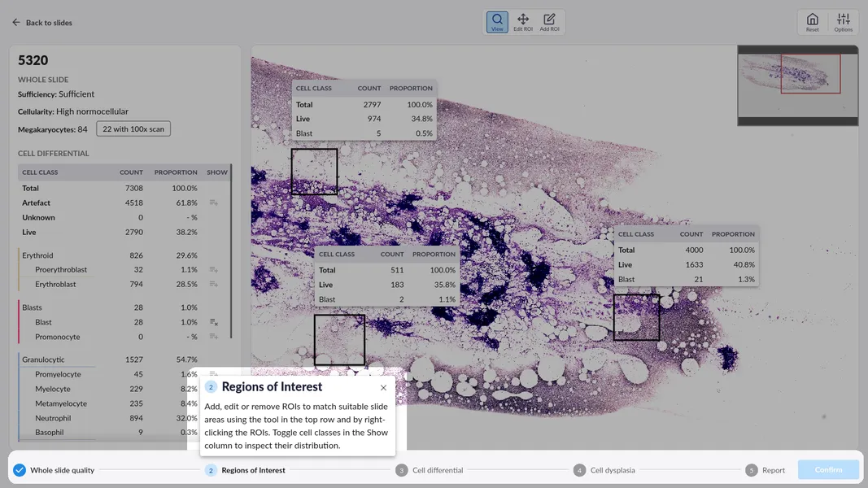868x488 pixels.
Task: Click the ROI box with 4000 total cells
Action: (636, 317)
